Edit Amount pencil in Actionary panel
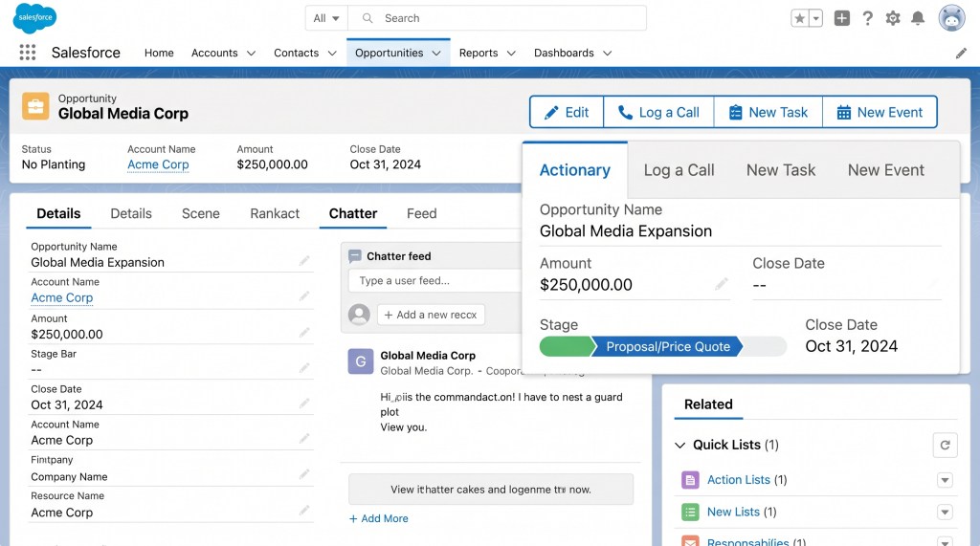This screenshot has height=546, width=980. 722,284
